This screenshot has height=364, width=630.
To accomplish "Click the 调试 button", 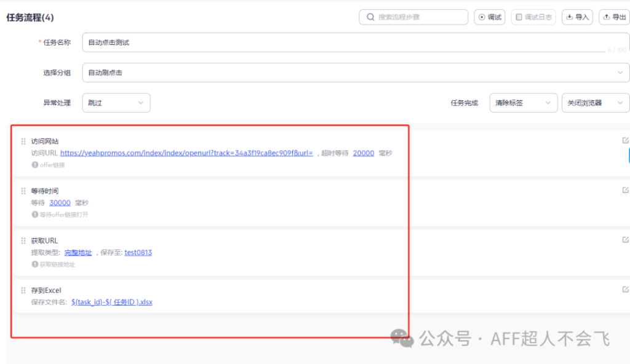I will pos(490,17).
